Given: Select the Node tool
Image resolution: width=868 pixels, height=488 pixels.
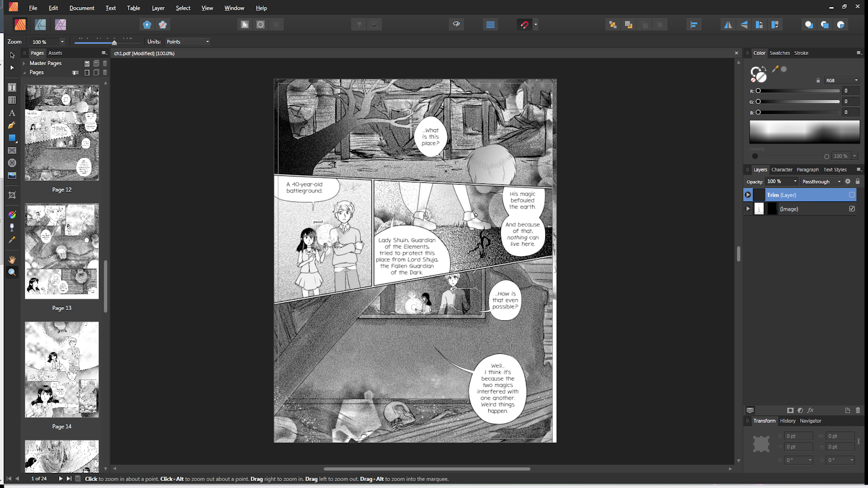Looking at the screenshot, I should click(12, 68).
